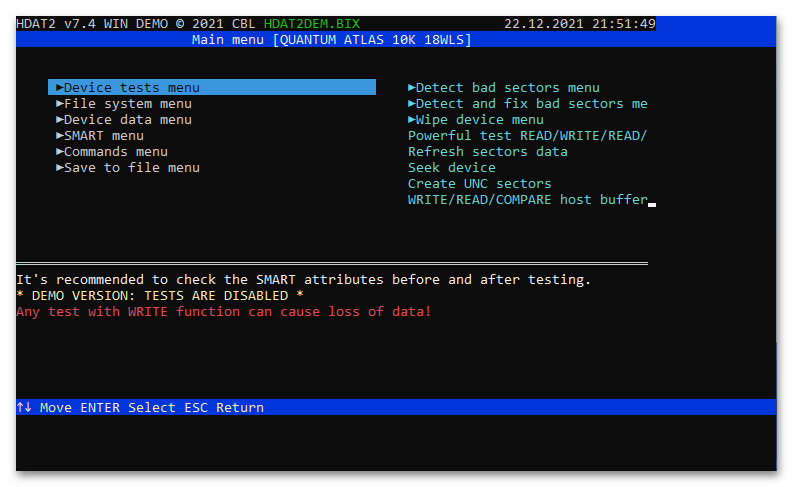Click the green HDAT2DEM.BIX filename

click(x=312, y=24)
